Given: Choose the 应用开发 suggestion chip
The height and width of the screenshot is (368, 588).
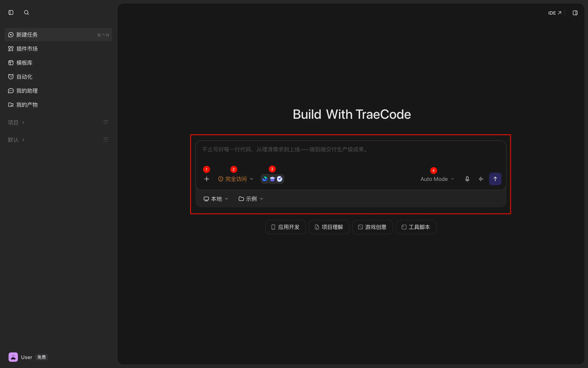Looking at the screenshot, I should point(285,227).
